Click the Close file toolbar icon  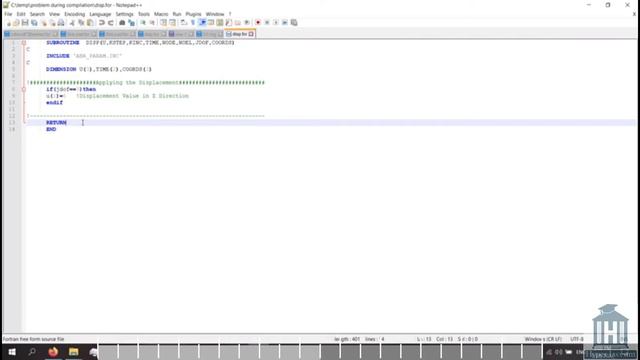[44, 23]
